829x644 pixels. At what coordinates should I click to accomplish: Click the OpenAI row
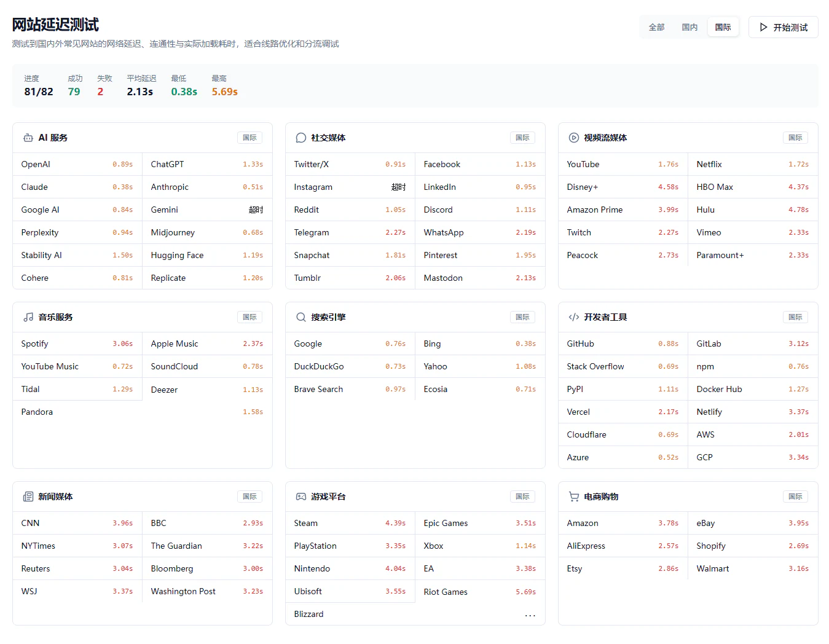tap(77, 164)
